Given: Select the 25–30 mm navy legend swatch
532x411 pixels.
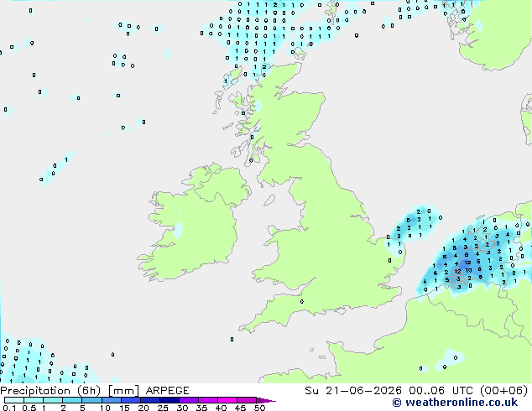Looking at the screenshot, I should [170, 400].
